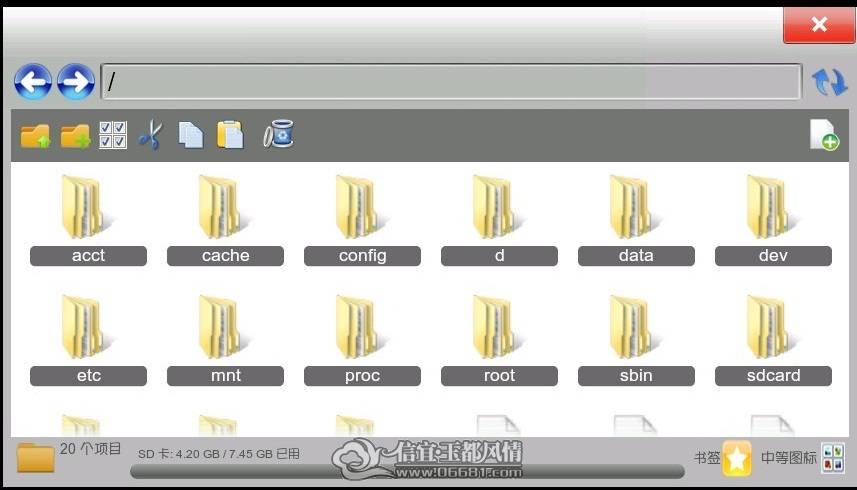Click the path address field

click(451, 82)
